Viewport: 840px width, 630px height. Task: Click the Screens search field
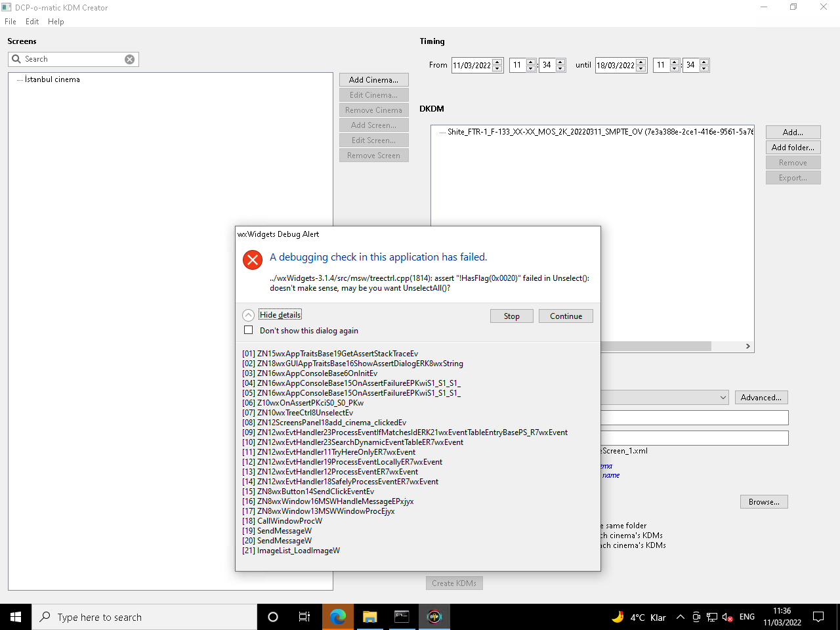[72, 59]
